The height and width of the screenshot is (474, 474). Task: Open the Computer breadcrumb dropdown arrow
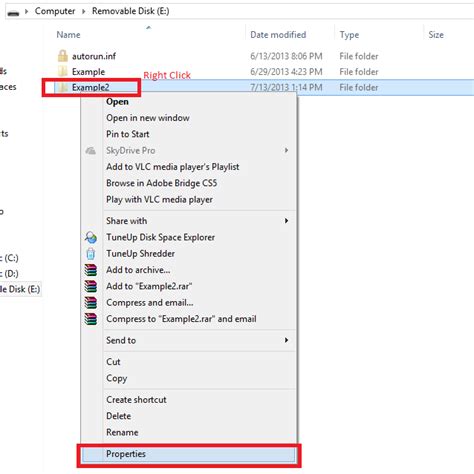pos(84,11)
